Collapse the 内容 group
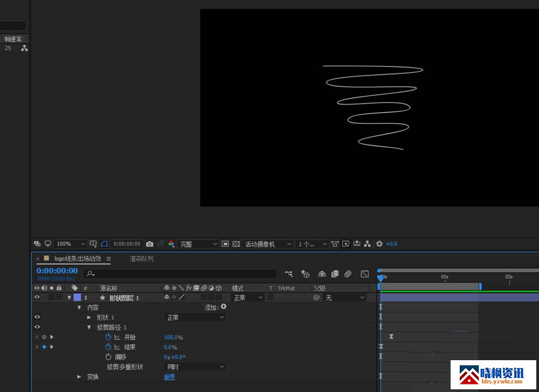Viewport: 539px width, 392px height. pyautogui.click(x=79, y=307)
